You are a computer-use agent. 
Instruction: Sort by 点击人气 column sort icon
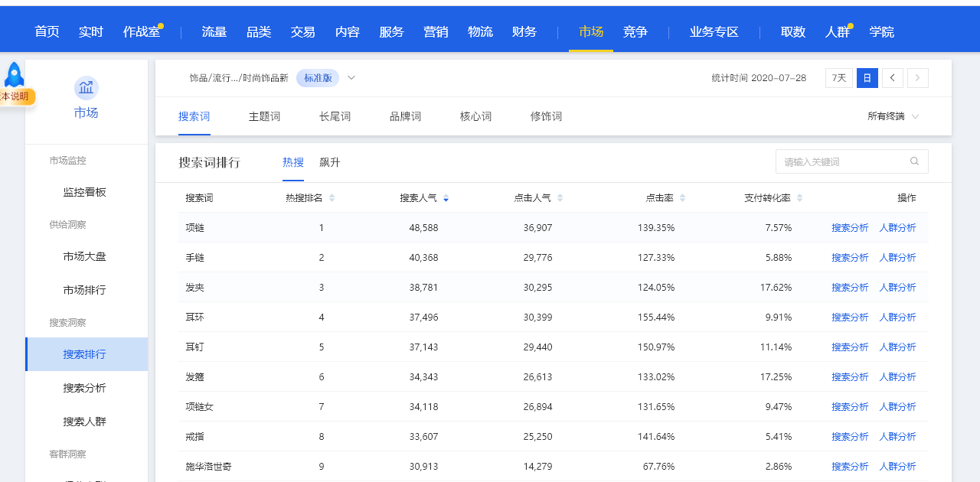point(560,198)
